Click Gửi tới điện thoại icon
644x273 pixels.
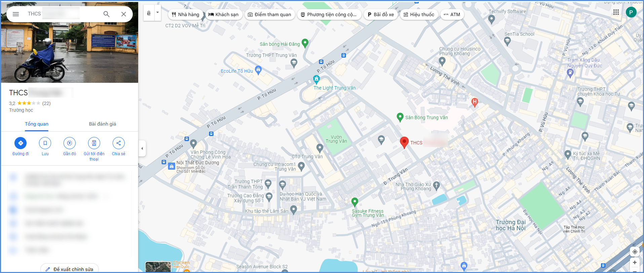coord(94,143)
